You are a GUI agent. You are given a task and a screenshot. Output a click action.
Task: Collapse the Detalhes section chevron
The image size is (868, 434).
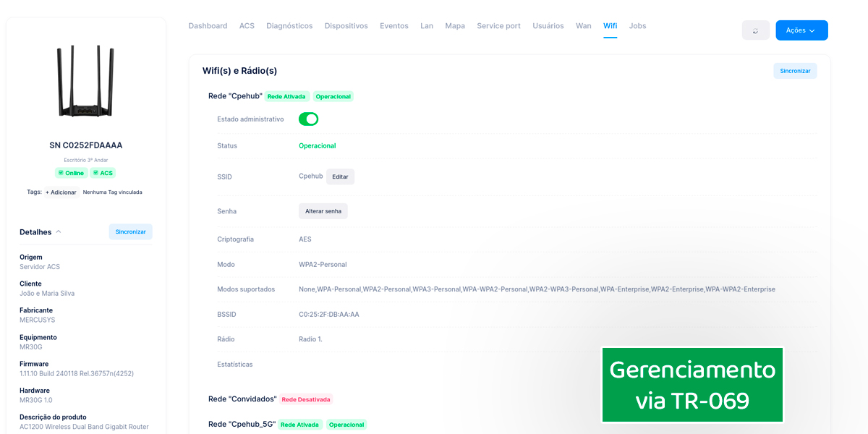(x=59, y=232)
